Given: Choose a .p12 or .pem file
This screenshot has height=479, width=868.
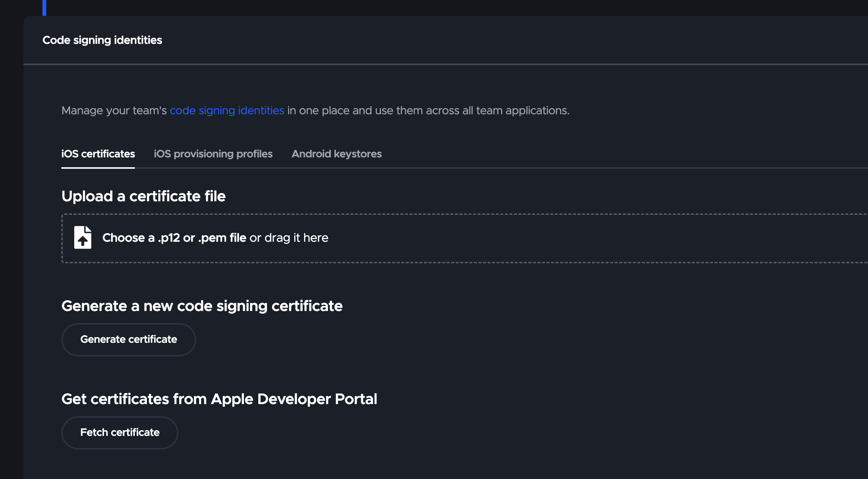Looking at the screenshot, I should 174,238.
